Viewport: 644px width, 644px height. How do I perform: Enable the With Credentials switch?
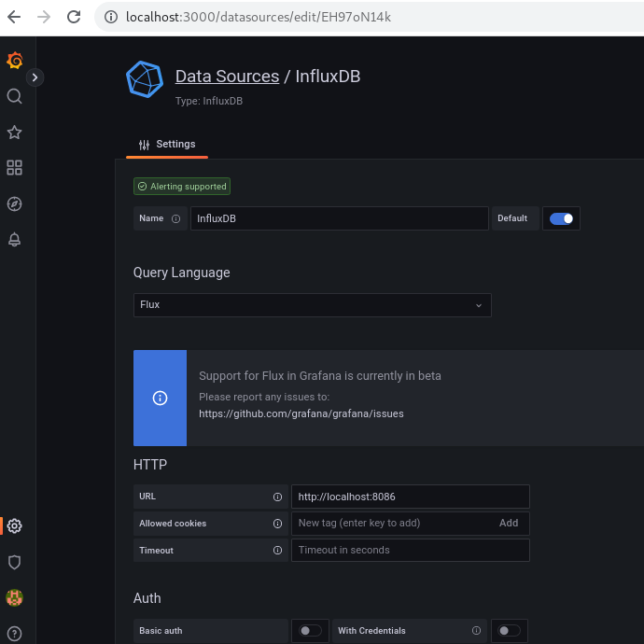click(x=509, y=631)
